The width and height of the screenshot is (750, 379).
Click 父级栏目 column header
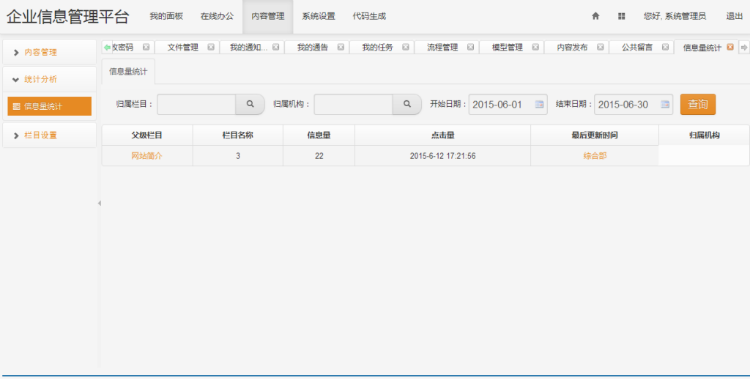tap(147, 135)
